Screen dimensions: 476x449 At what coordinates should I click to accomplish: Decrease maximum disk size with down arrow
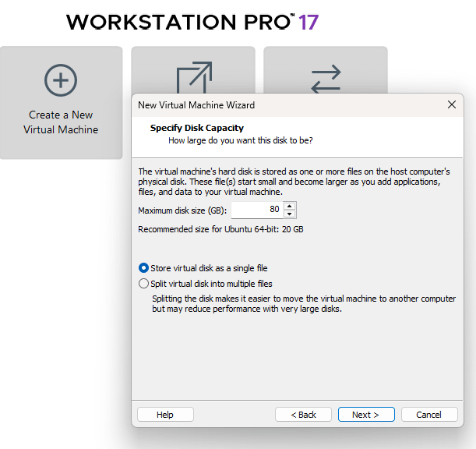(290, 214)
